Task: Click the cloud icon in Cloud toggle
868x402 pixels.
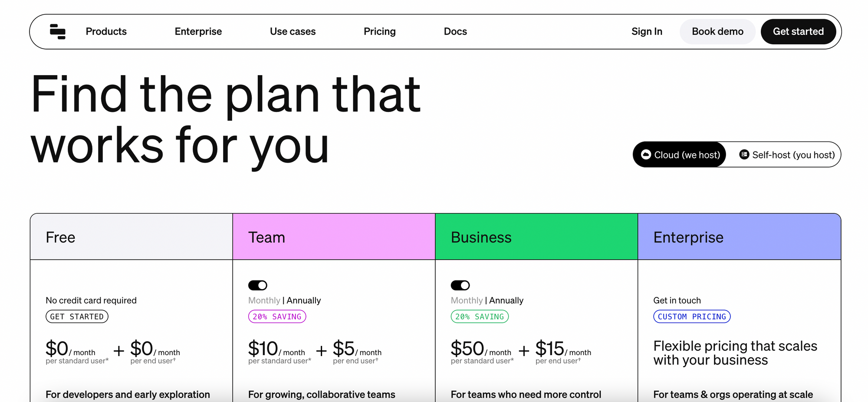Action: click(646, 155)
